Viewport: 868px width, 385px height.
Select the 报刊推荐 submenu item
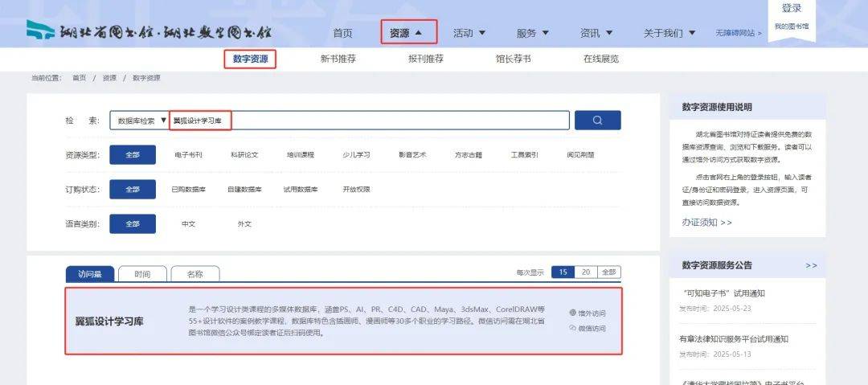[x=426, y=59]
